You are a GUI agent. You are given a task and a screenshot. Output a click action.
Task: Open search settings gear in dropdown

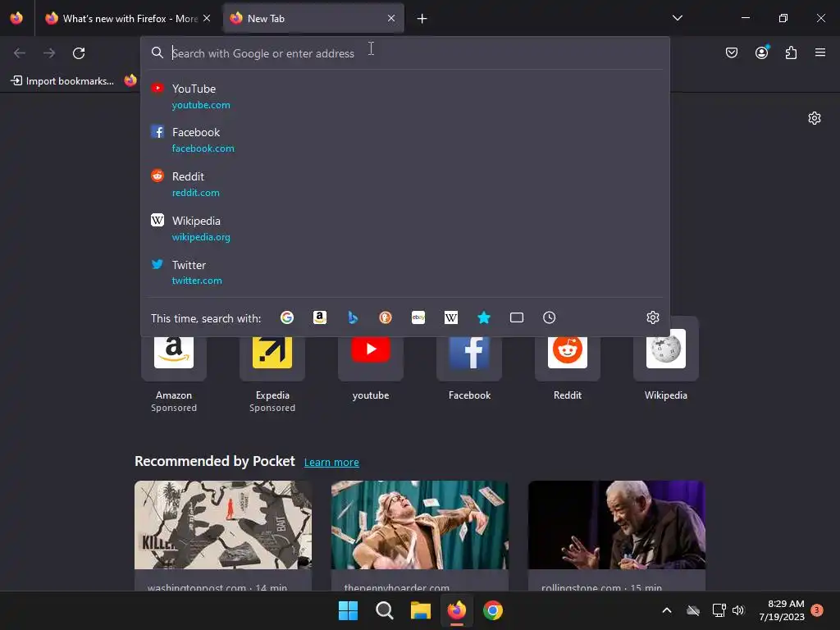tap(652, 317)
